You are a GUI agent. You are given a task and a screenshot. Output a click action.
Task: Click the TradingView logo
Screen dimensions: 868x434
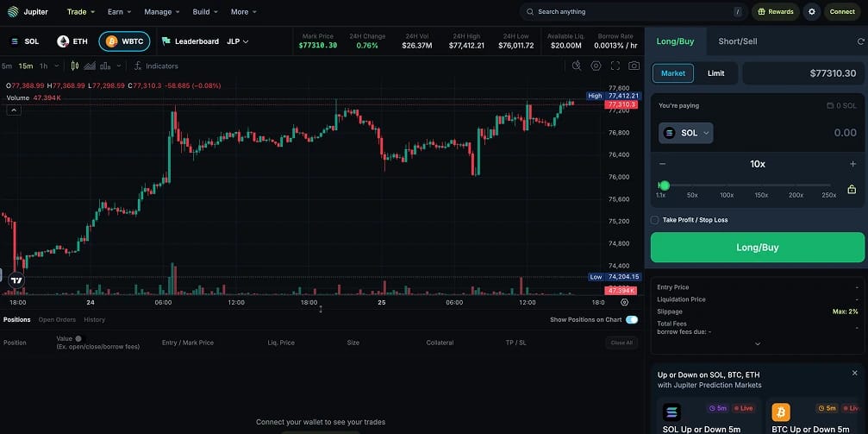click(16, 280)
